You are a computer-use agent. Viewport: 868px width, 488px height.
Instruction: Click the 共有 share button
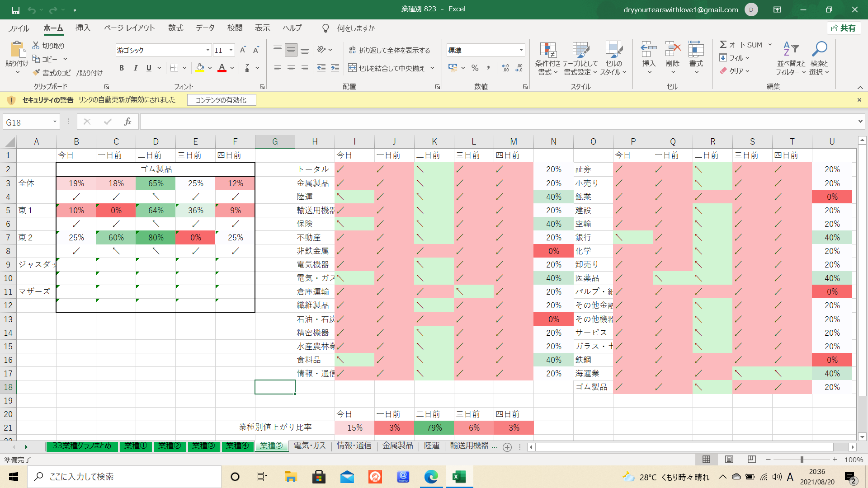[x=844, y=28]
